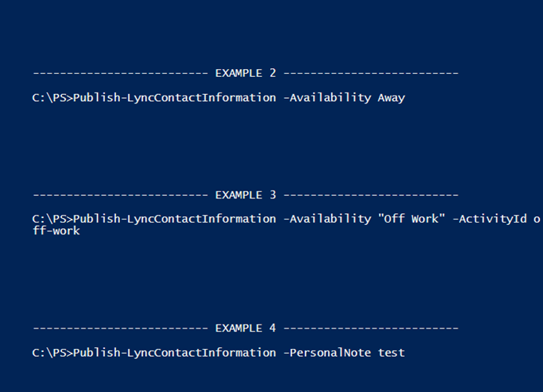Click the EXAMPLE 4 heading text
The height and width of the screenshot is (392, 543).
(246, 328)
